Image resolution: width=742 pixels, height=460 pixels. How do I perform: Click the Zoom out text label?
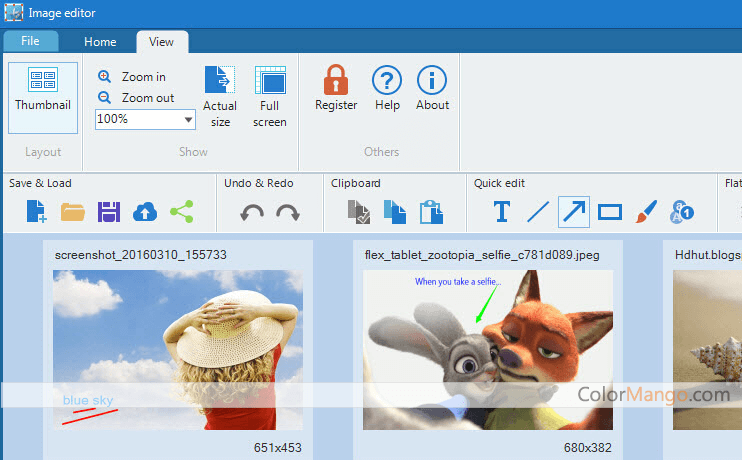point(148,98)
